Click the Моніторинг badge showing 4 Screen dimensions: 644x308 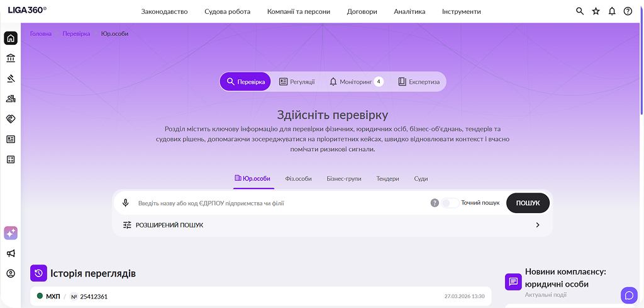pos(378,81)
